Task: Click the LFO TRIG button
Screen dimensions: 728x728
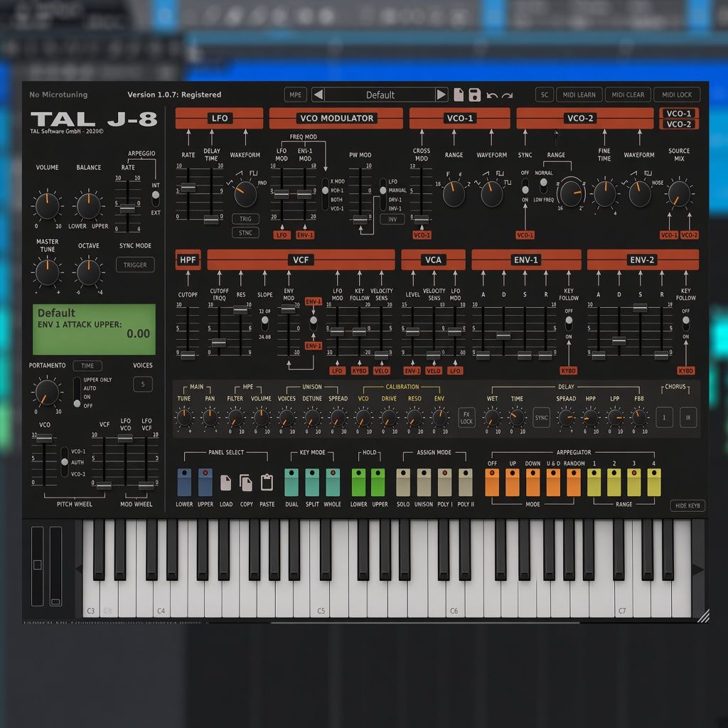Action: 245,219
